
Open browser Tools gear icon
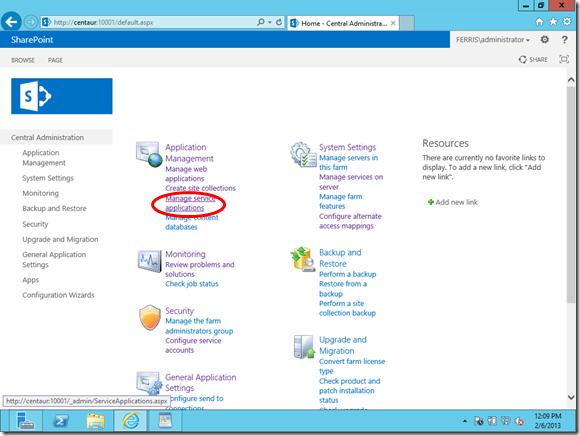(567, 22)
